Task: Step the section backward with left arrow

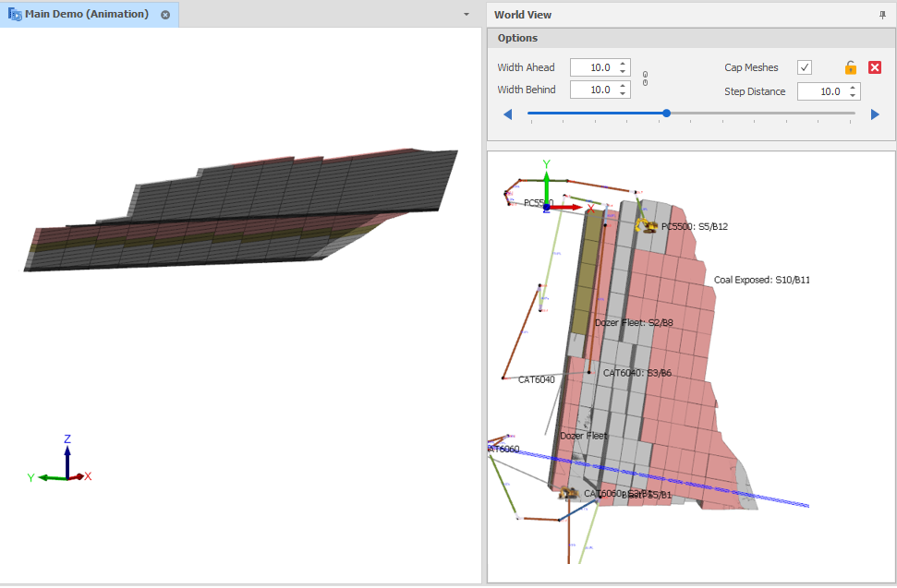Action: [x=507, y=114]
